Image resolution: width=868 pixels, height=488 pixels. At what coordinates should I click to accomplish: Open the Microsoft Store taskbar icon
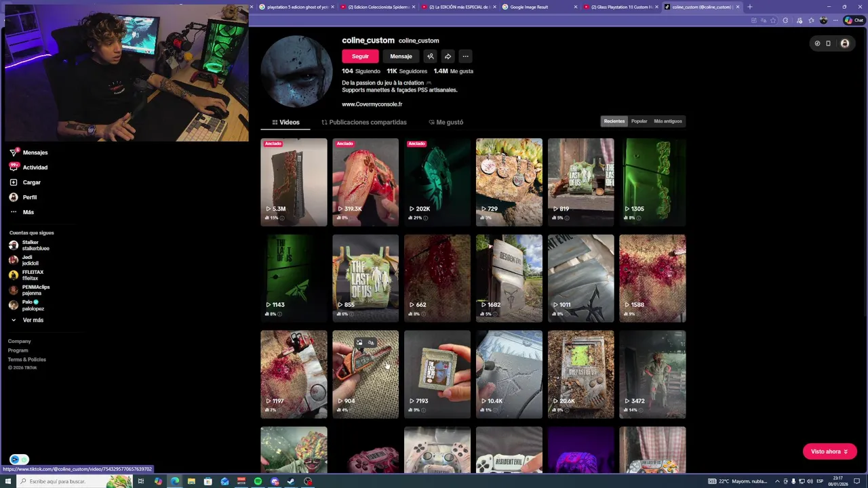(208, 481)
